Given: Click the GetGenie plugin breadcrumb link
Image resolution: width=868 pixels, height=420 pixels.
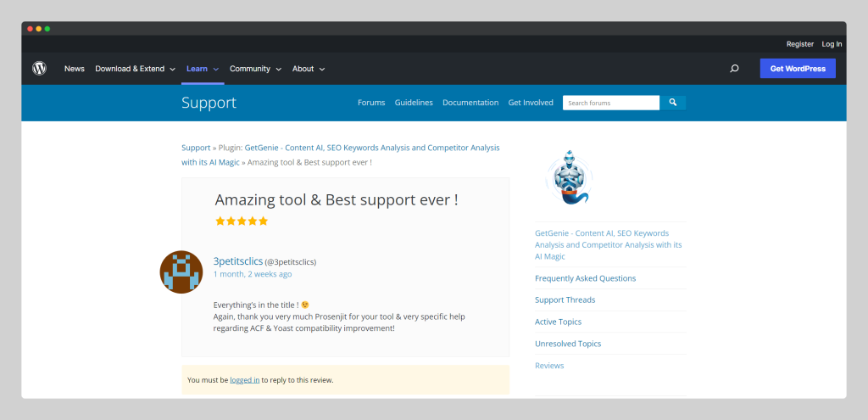Looking at the screenshot, I should point(341,155).
